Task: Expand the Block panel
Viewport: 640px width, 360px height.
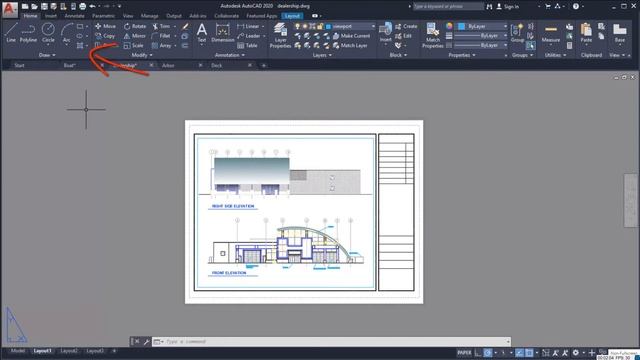Action: (398, 55)
